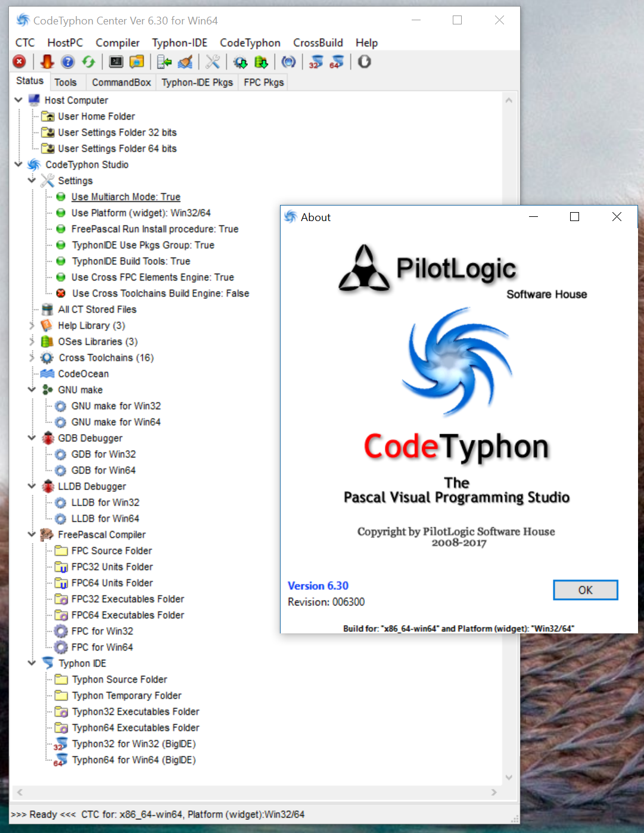Toggle Use Cross FPC Elements Engine indicator
The height and width of the screenshot is (833, 644).
click(61, 277)
